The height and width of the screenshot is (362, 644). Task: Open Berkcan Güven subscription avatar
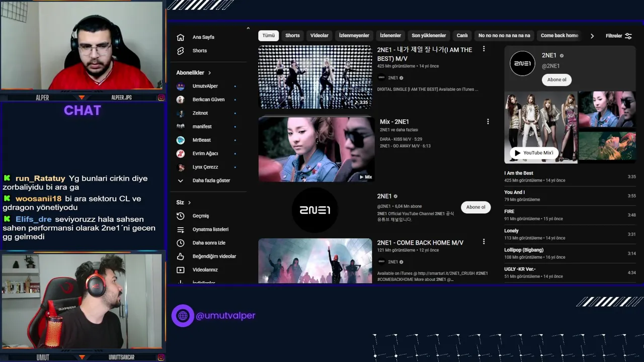[181, 100]
